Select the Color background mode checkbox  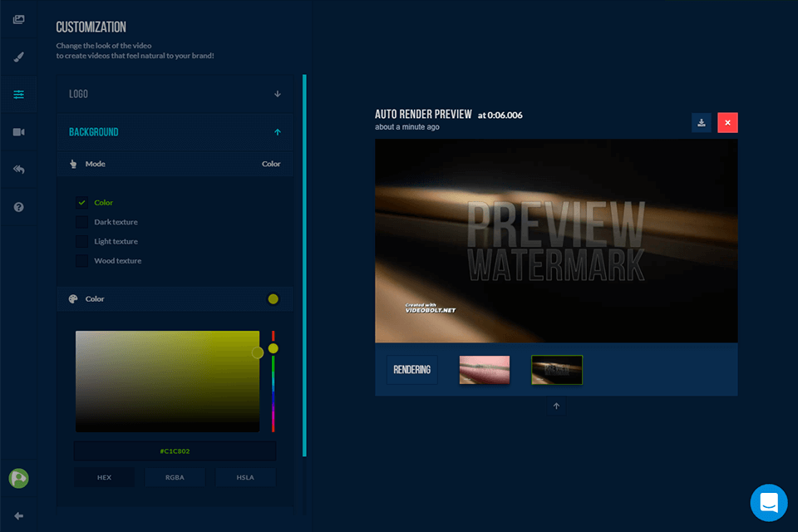click(x=82, y=203)
